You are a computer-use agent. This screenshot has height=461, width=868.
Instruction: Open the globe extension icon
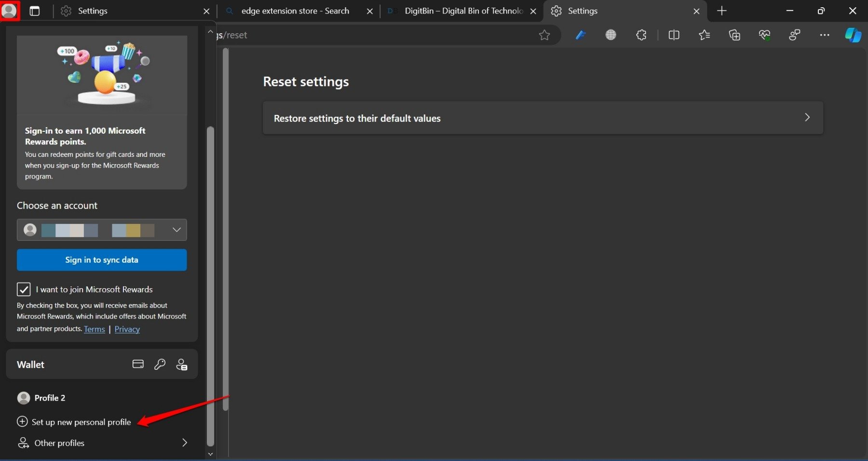pyautogui.click(x=610, y=35)
